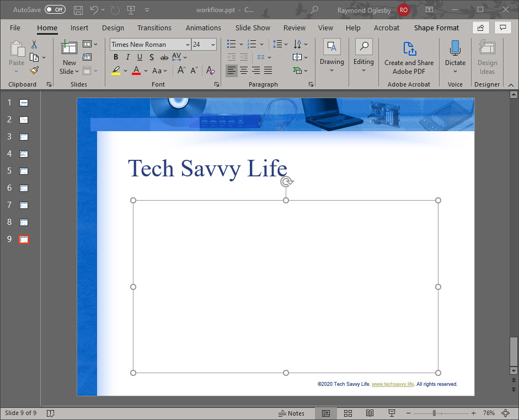The image size is (519, 420).
Task: Toggle the AutoSave switch
Action: click(x=55, y=10)
